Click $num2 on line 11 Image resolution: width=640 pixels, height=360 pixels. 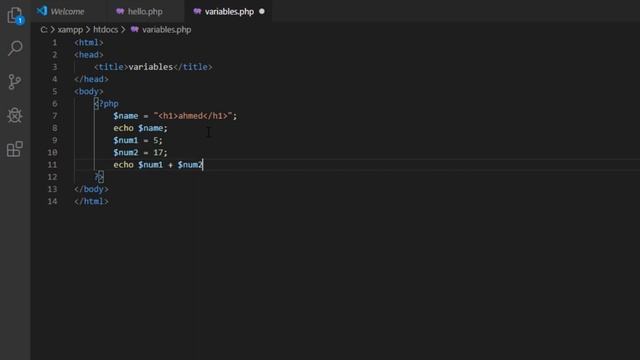coord(190,165)
